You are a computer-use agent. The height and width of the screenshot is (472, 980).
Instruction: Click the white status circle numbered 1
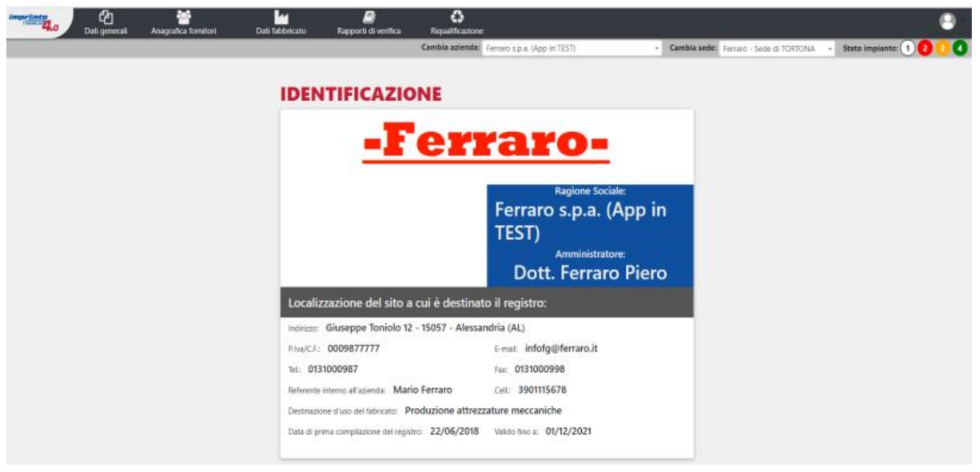click(x=907, y=48)
